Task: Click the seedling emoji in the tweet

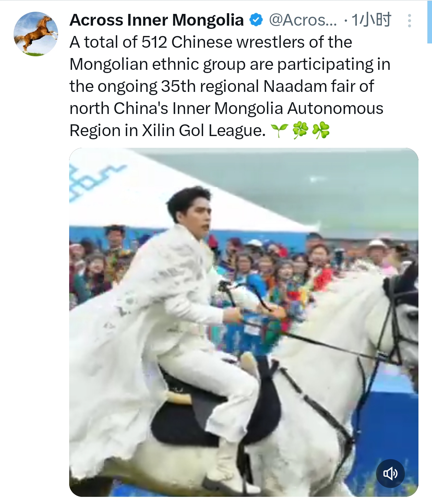Action: click(279, 131)
